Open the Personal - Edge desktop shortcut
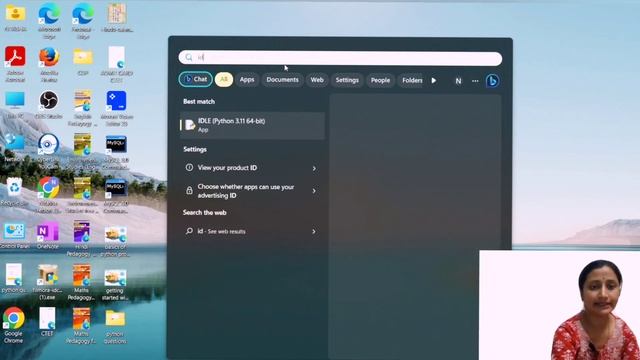Screen dimensions: 640x360 pyautogui.click(x=82, y=20)
